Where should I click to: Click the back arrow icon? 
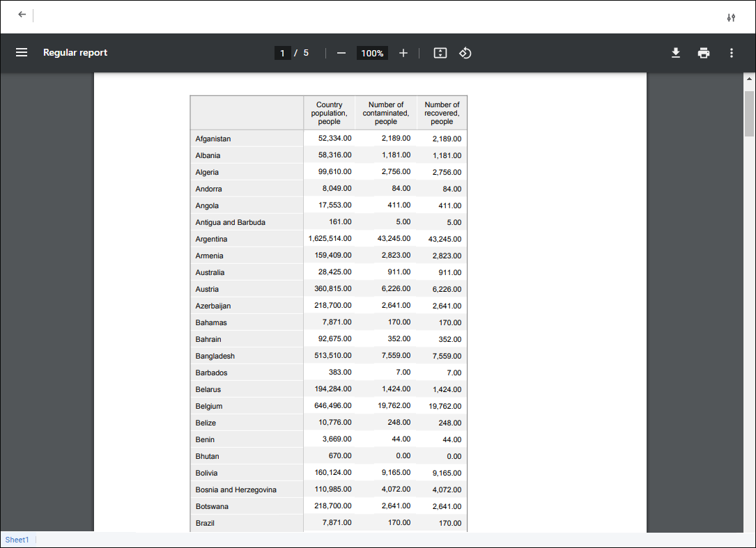pyautogui.click(x=22, y=15)
